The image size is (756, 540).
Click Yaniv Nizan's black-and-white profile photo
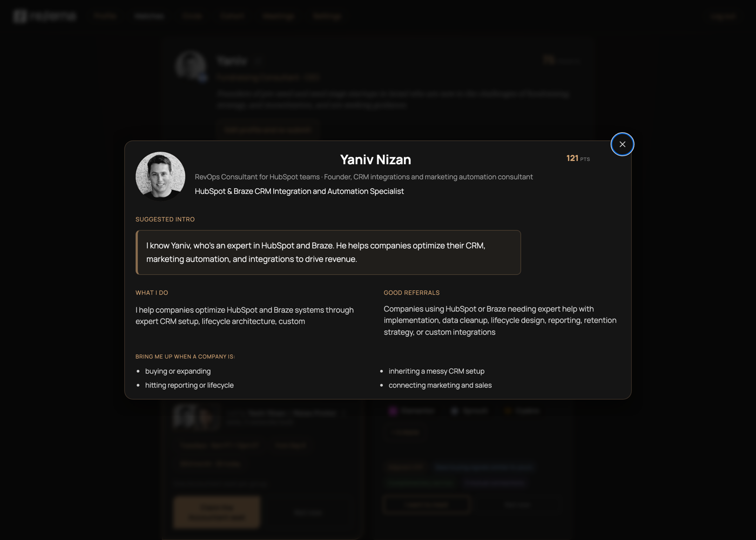[160, 176]
